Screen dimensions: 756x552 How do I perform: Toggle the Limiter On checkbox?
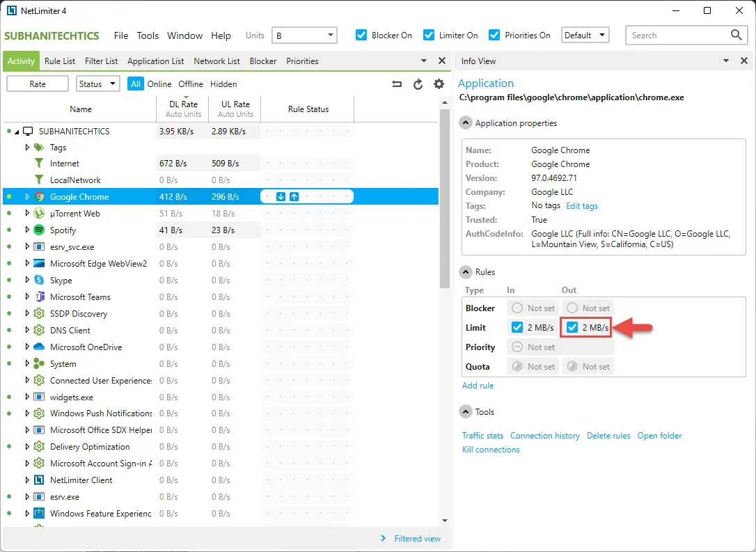pyautogui.click(x=429, y=36)
